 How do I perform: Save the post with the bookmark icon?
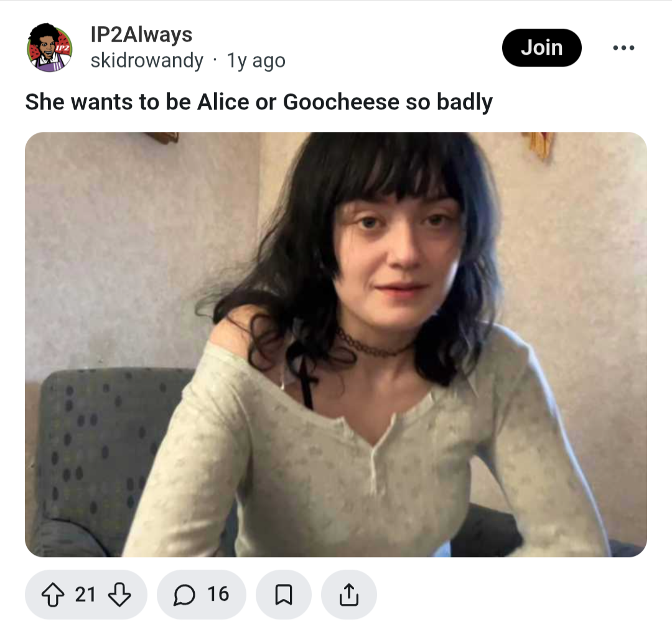click(283, 595)
